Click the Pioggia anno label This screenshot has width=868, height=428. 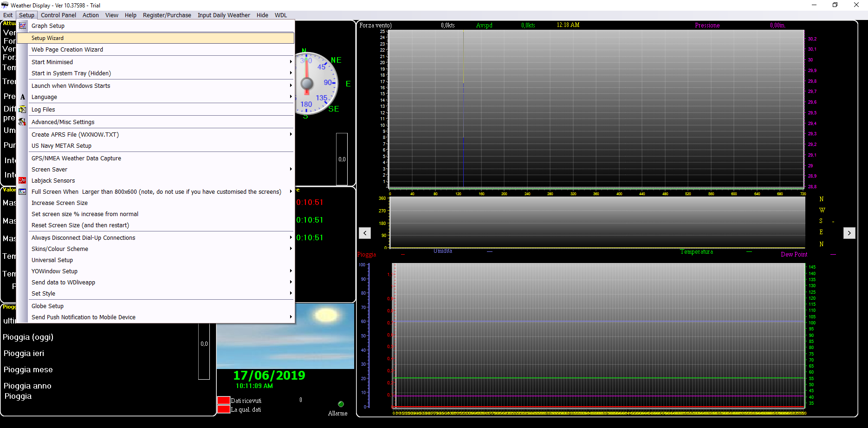coord(27,386)
